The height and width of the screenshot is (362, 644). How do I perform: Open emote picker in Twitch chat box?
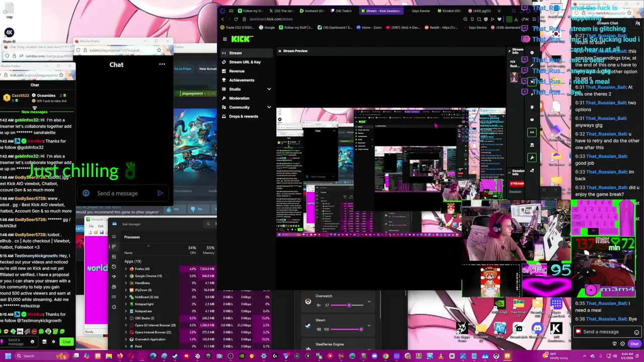pos(636,332)
